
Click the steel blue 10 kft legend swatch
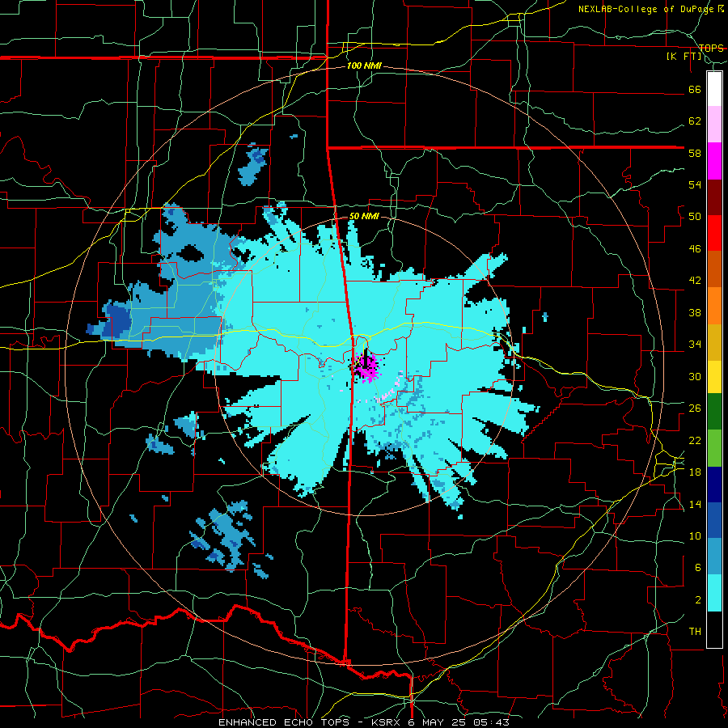click(x=714, y=557)
